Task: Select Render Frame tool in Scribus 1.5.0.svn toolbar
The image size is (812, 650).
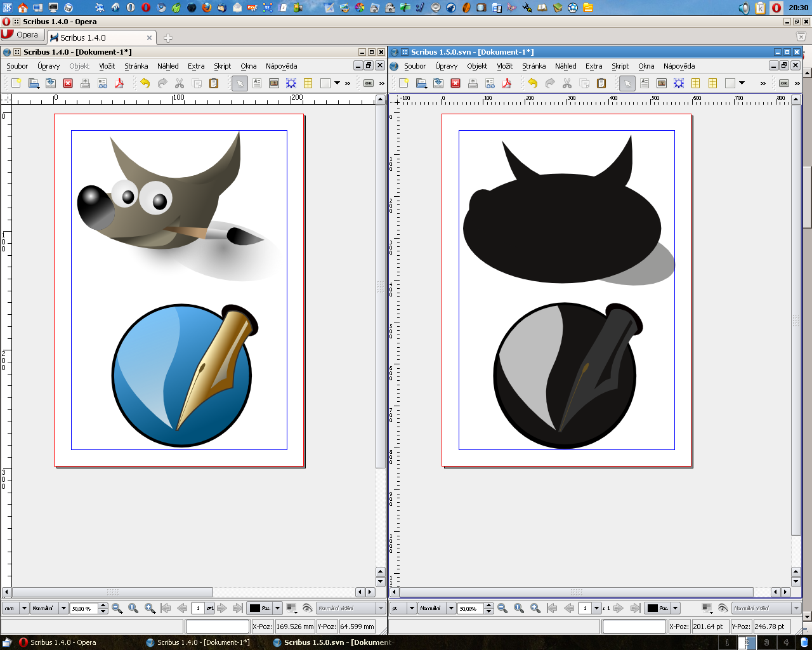Action: (679, 83)
